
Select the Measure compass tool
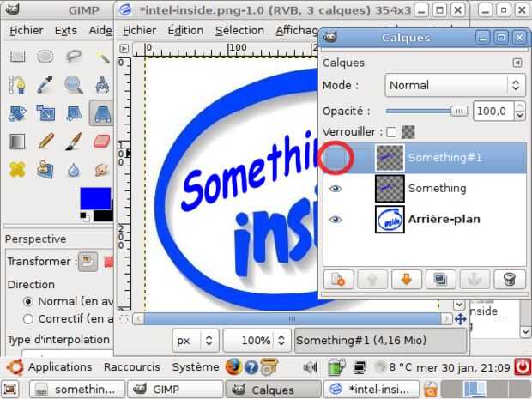[102, 85]
